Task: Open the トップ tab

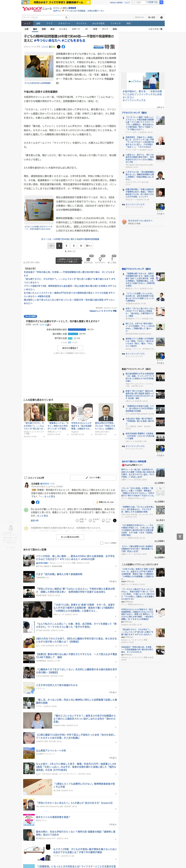Action: pos(27,23)
